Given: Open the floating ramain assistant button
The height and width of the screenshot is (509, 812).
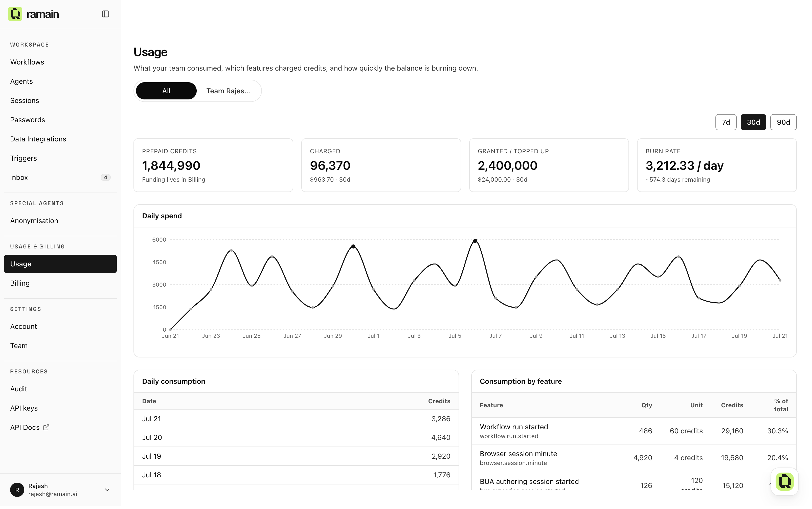Looking at the screenshot, I should click(785, 481).
